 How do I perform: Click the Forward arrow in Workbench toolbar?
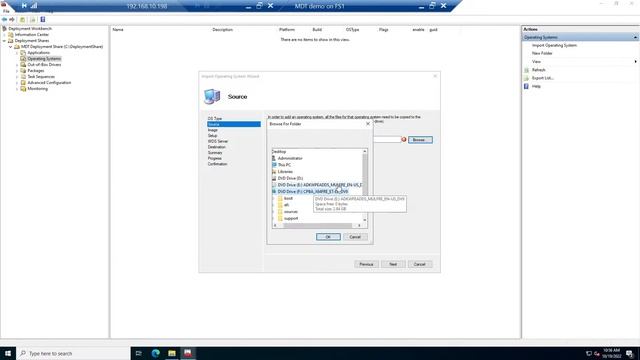coord(12,19)
